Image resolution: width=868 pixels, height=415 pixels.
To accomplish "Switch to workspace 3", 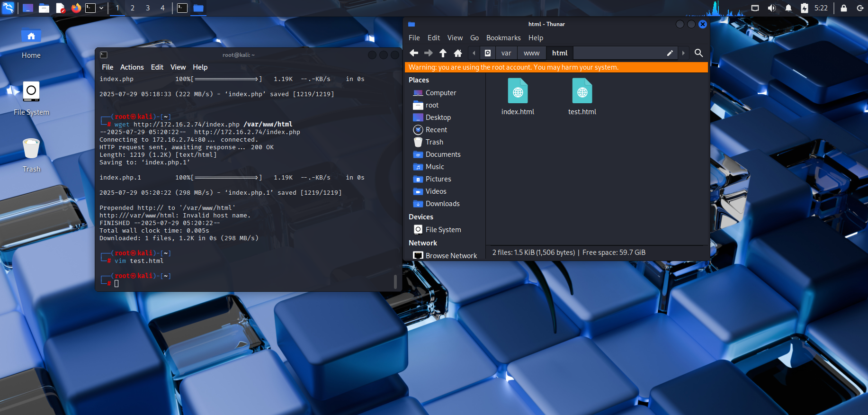I will 148,8.
